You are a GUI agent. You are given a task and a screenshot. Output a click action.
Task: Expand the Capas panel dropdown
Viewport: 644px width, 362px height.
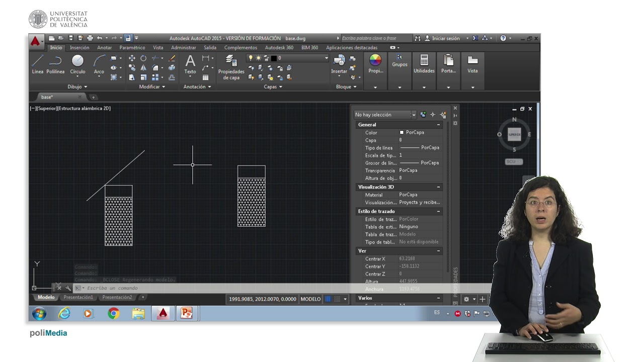coord(273,86)
